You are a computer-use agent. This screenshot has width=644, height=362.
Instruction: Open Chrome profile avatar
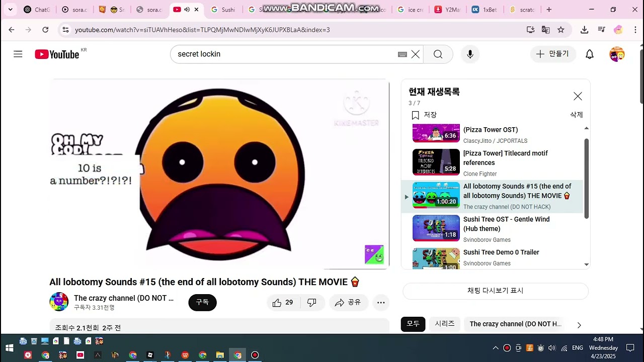click(x=618, y=30)
